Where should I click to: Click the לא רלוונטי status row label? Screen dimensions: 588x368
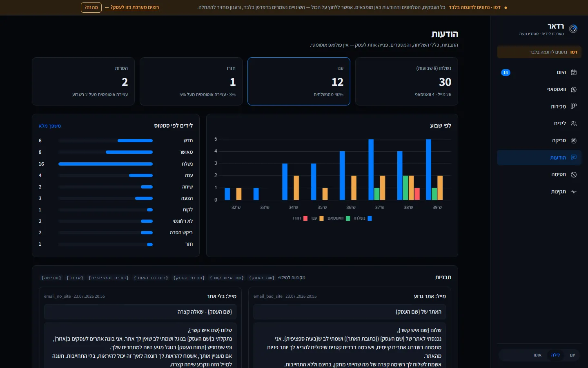point(183,221)
